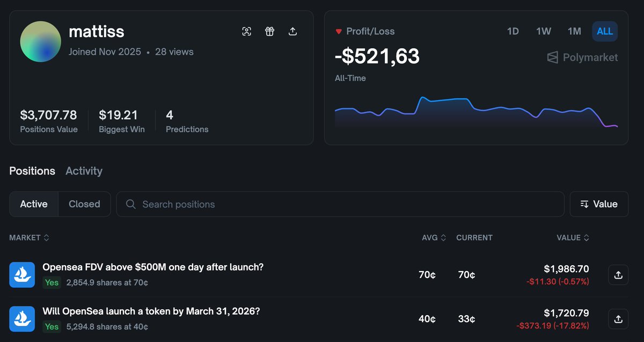
Task: Open Will OpenSea launch a token market
Action: pos(151,311)
